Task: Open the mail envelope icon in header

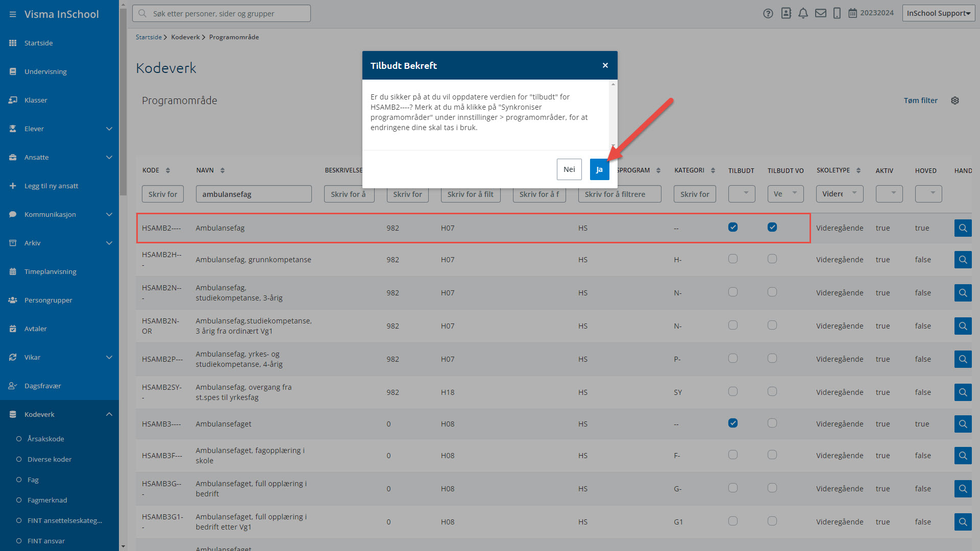Action: 820,13
